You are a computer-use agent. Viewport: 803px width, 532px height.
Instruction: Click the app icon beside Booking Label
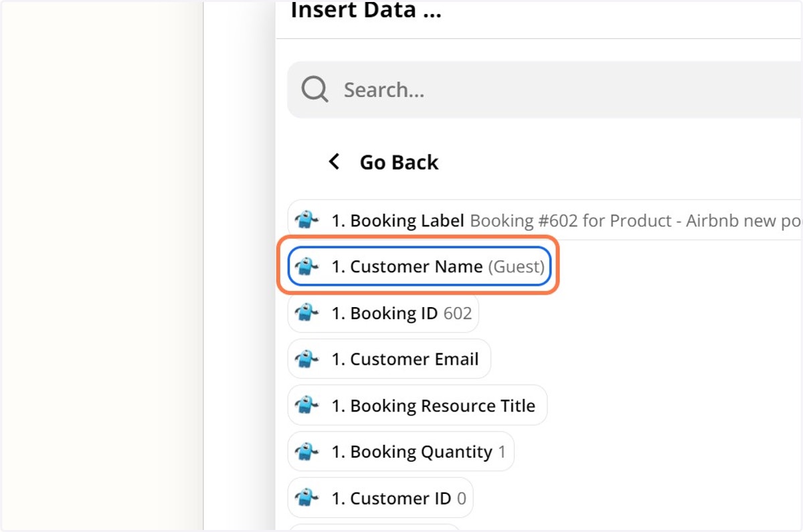pyautogui.click(x=306, y=221)
